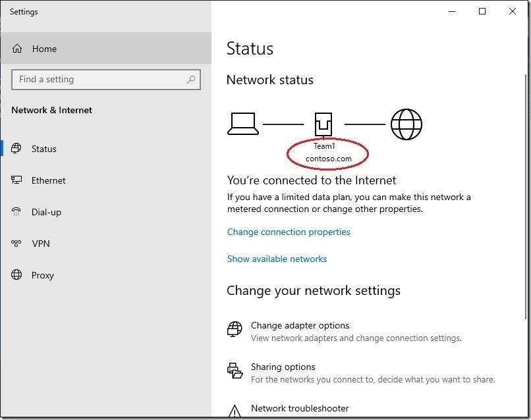Open VPN settings from the sidebar icon
Screen dimensions: 531x420
(x=18, y=243)
